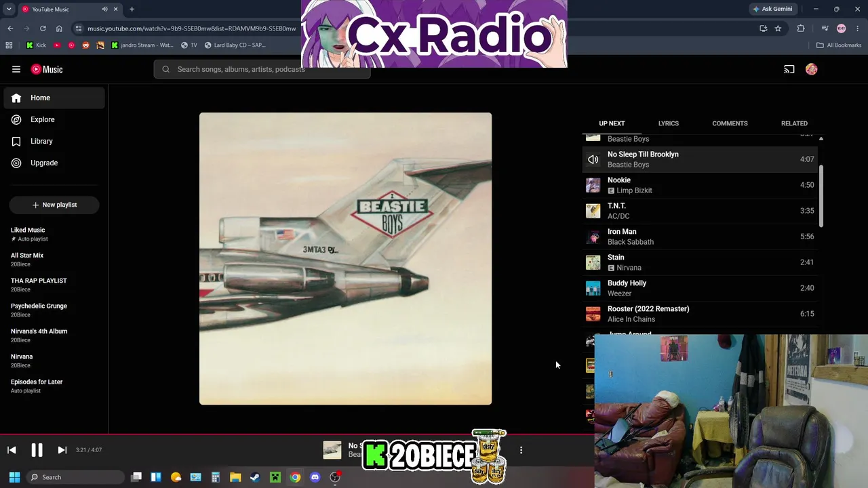The height and width of the screenshot is (488, 868).
Task: Open the Reddit bookmark icon
Action: point(85,45)
